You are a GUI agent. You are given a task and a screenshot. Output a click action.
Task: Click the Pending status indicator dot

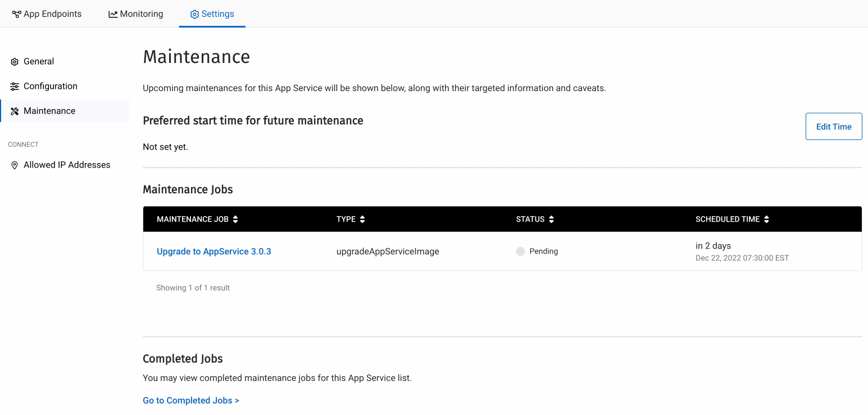tap(520, 251)
